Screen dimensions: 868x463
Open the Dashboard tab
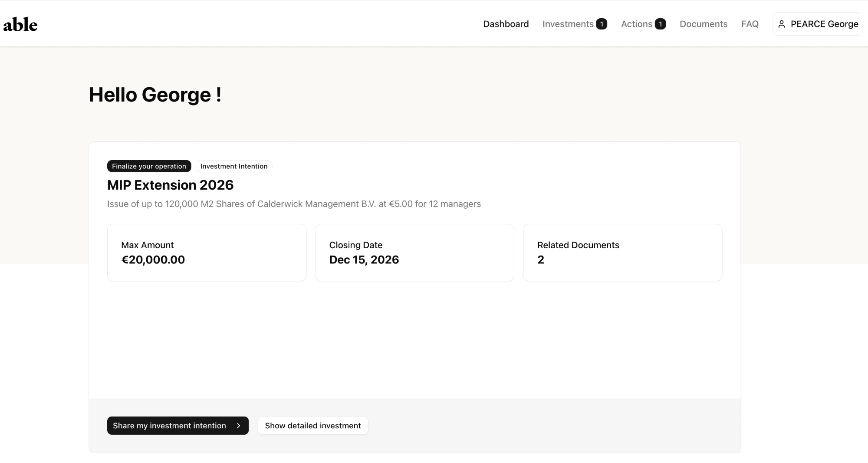pyautogui.click(x=506, y=24)
